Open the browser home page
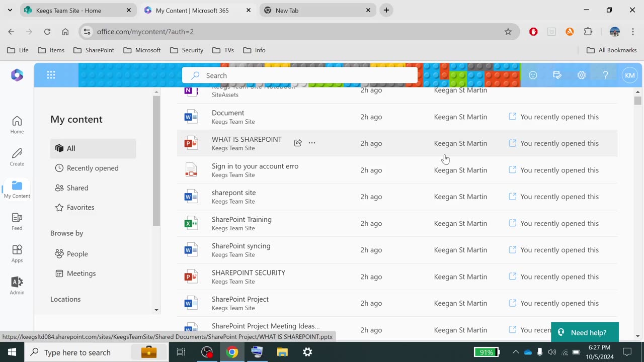 [65, 32]
